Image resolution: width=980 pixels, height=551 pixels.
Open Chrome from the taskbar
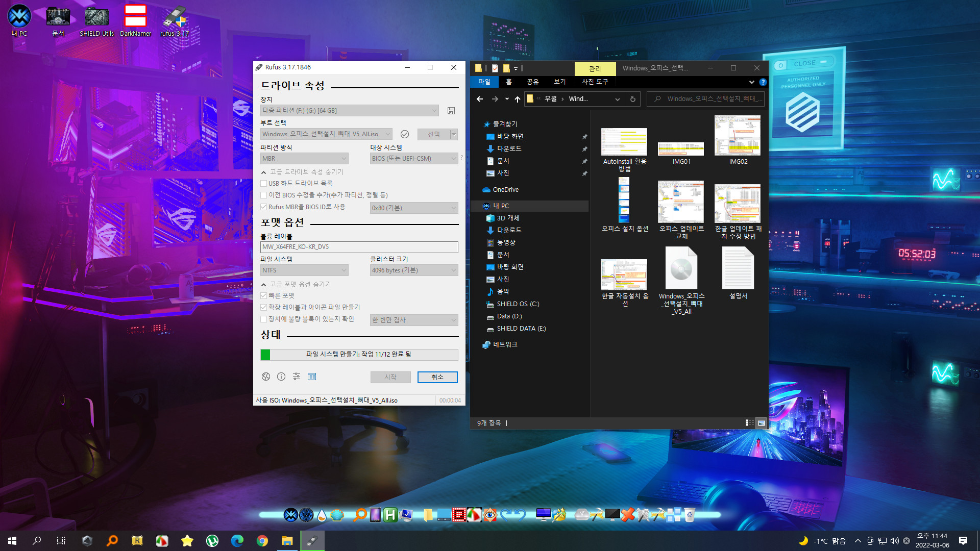click(x=262, y=541)
